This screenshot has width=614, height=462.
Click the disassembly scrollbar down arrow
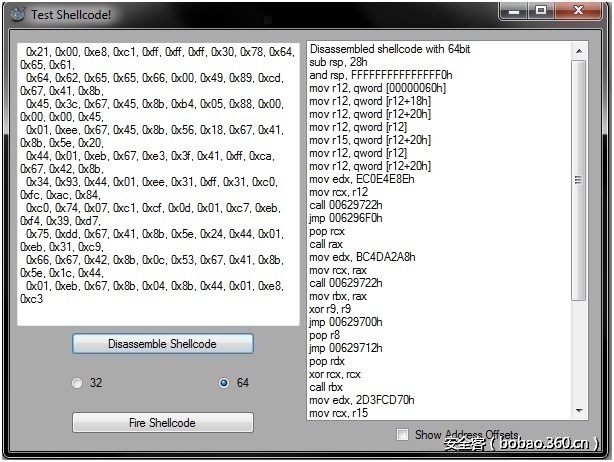click(x=579, y=411)
